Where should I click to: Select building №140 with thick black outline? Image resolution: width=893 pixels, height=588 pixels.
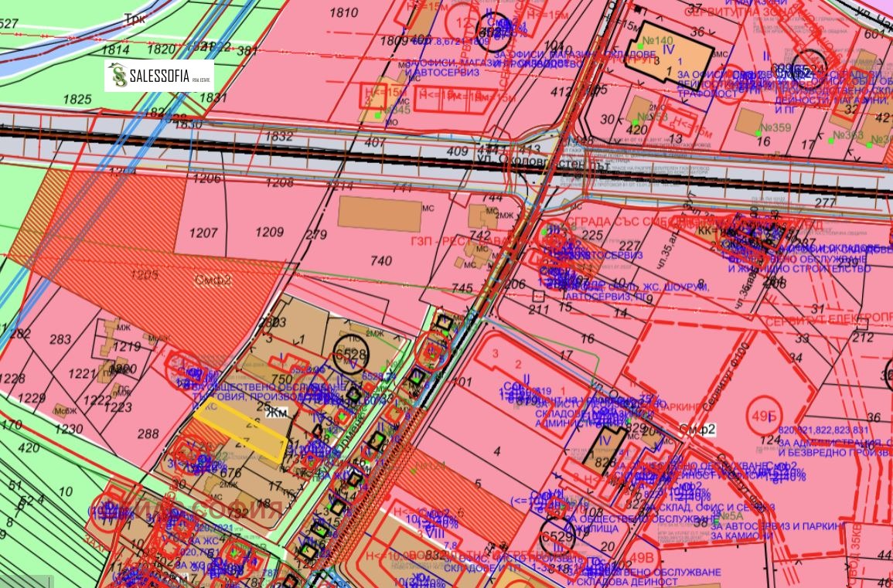pos(668,55)
